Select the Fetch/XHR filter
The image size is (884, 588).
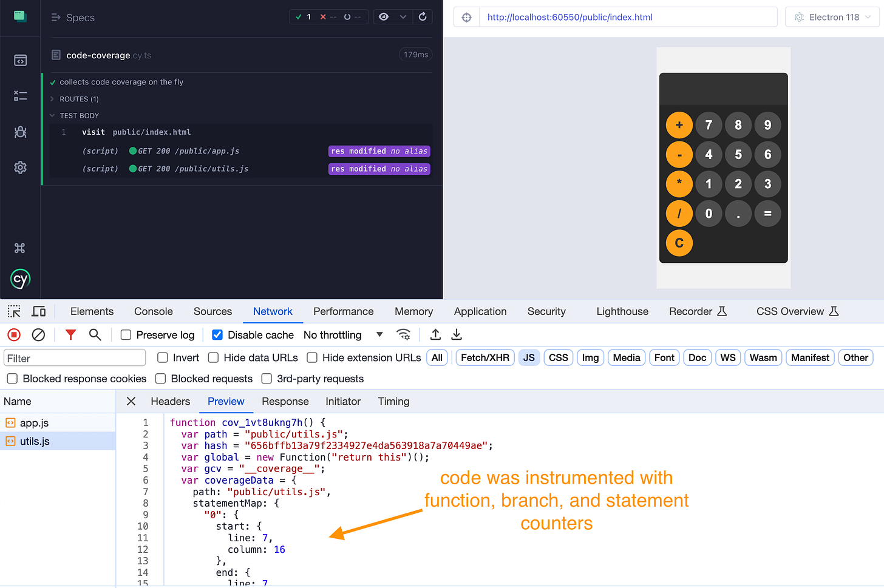pos(485,358)
